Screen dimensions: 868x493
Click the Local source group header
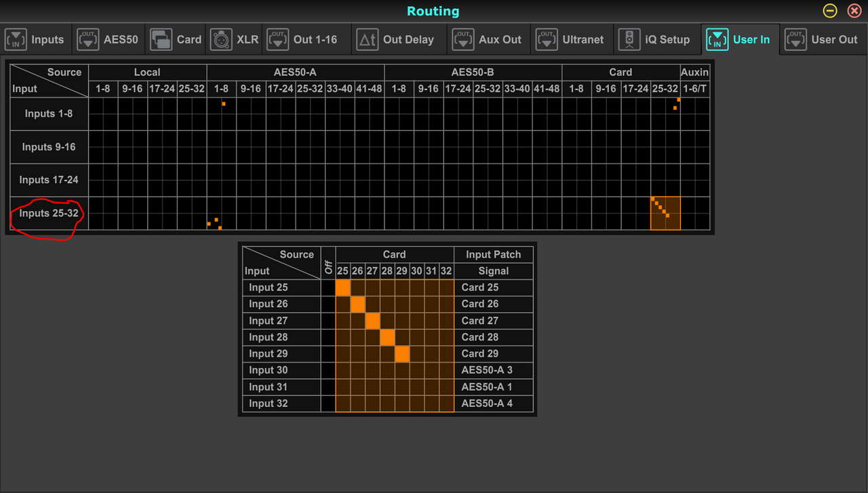pyautogui.click(x=147, y=72)
